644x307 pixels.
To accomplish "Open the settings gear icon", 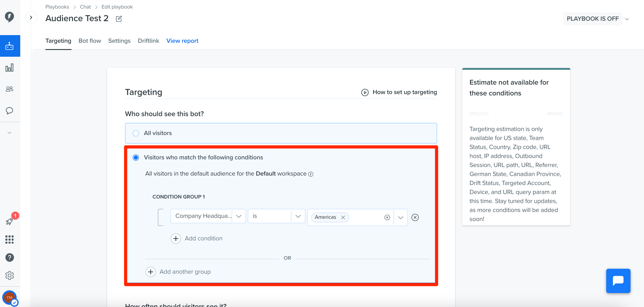I will [9, 275].
